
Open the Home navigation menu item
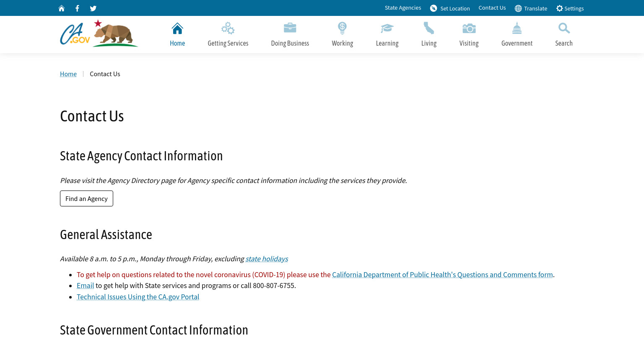tap(177, 43)
